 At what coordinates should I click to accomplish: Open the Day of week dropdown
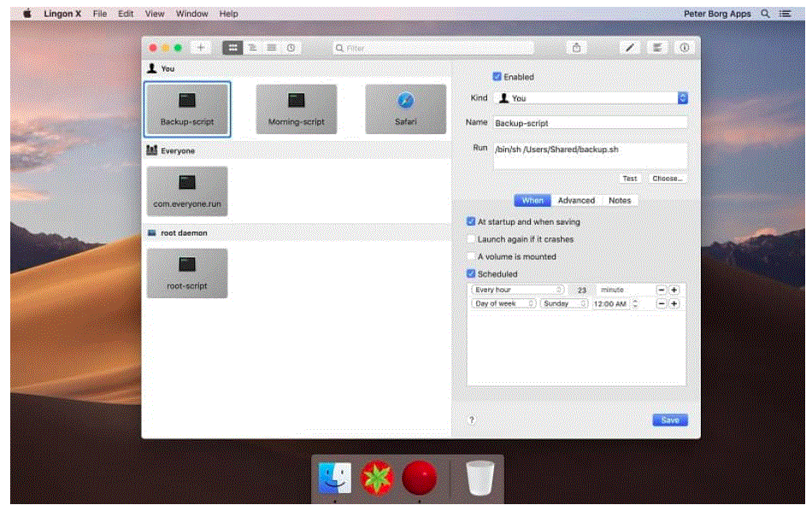click(503, 304)
